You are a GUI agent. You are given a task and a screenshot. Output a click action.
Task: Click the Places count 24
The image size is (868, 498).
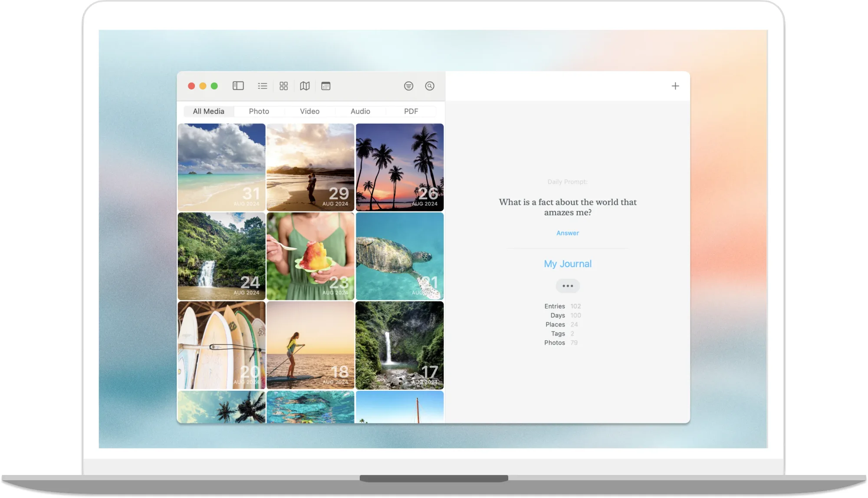[574, 324]
